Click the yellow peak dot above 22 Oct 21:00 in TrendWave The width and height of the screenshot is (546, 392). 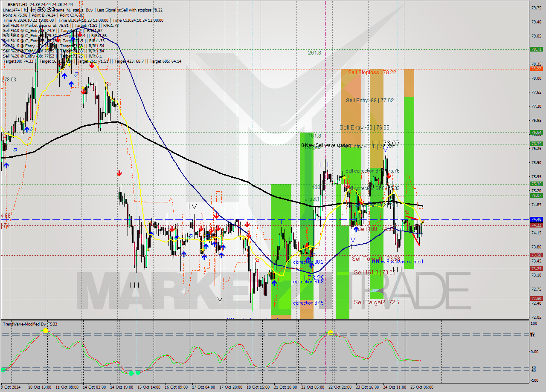(x=330, y=333)
